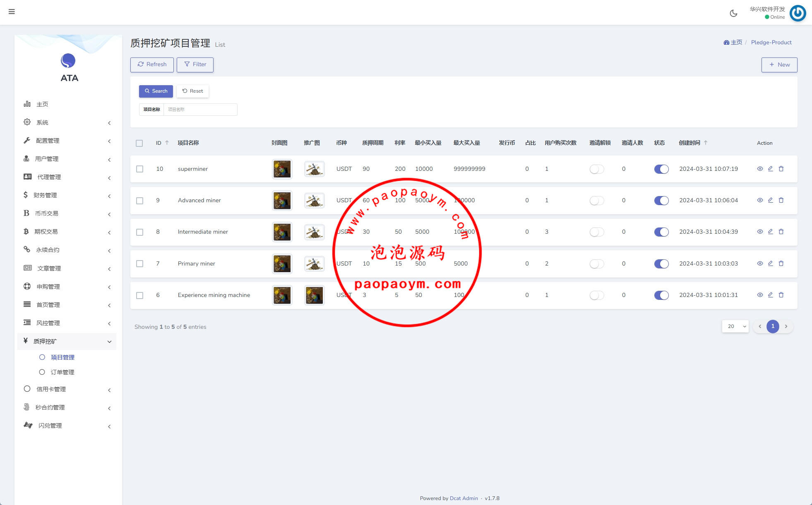This screenshot has height=505, width=812.
Task: Open the page size 20 dropdown
Action: click(735, 326)
